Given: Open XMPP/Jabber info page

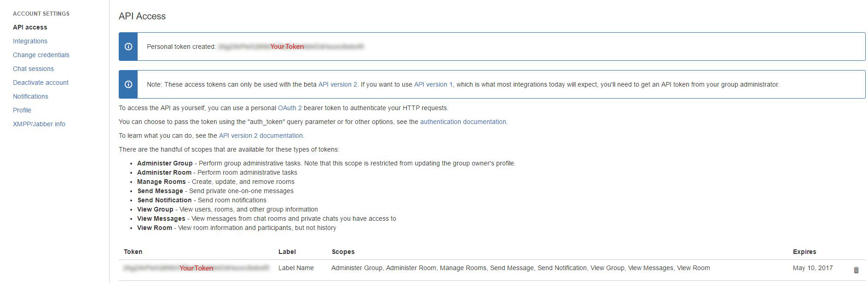Looking at the screenshot, I should point(39,124).
